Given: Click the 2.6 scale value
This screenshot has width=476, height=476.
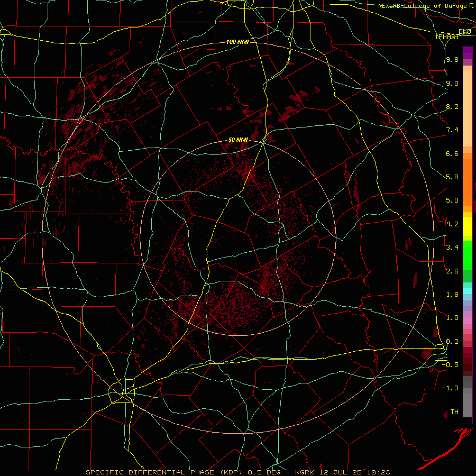Looking at the screenshot, I should point(452,271).
